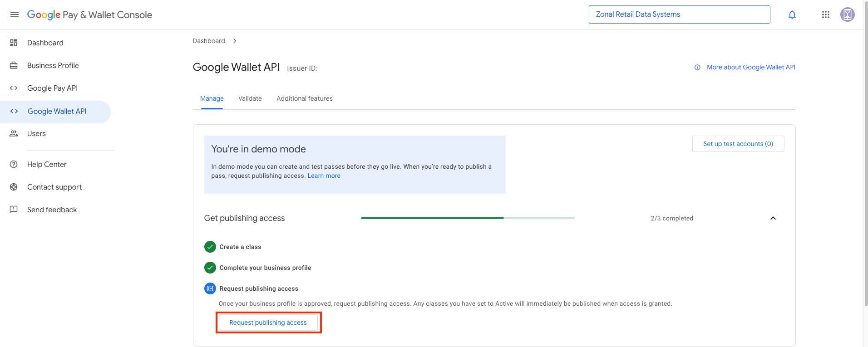Click the Request publishing access step icon
The width and height of the screenshot is (868, 347).
pos(210,288)
